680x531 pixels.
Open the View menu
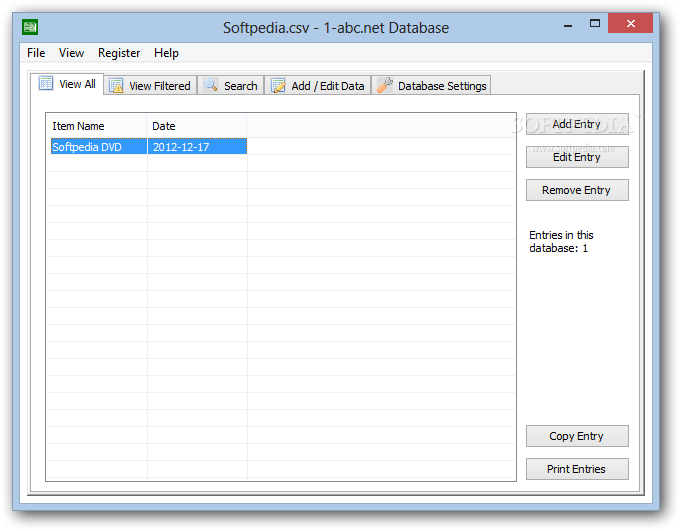tap(72, 53)
